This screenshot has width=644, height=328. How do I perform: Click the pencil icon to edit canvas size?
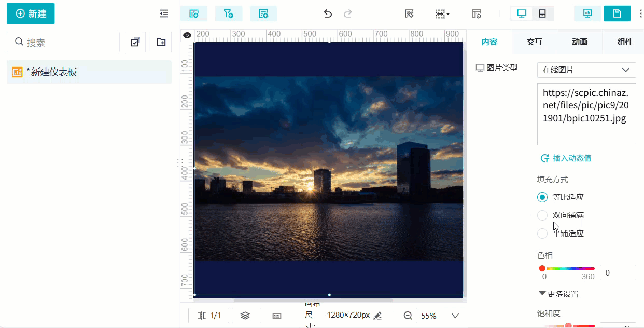[x=377, y=315]
